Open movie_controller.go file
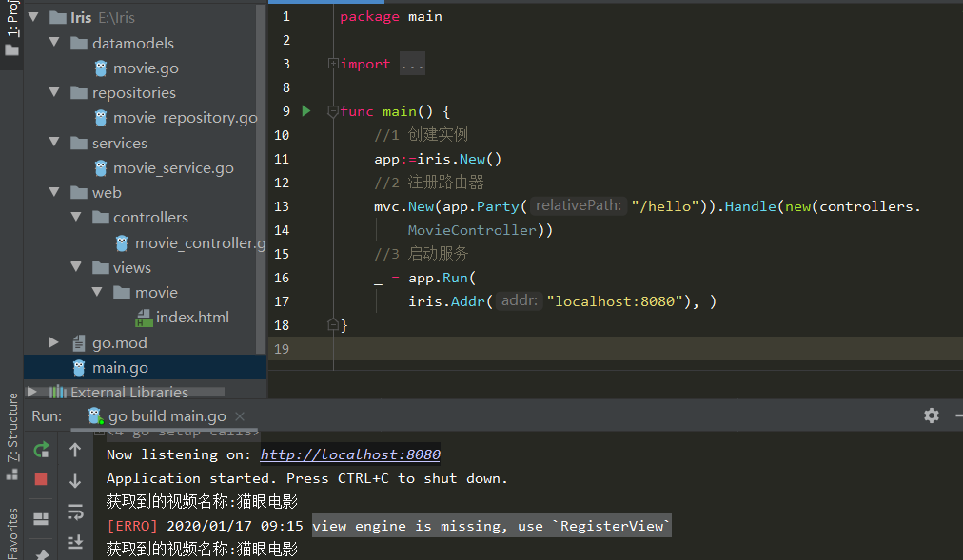This screenshot has height=560, width=963. point(200,243)
